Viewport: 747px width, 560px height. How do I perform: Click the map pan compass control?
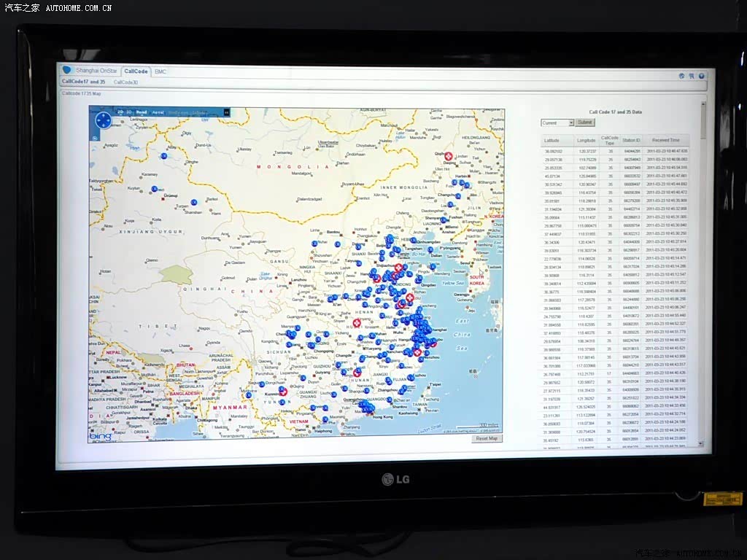[103, 120]
